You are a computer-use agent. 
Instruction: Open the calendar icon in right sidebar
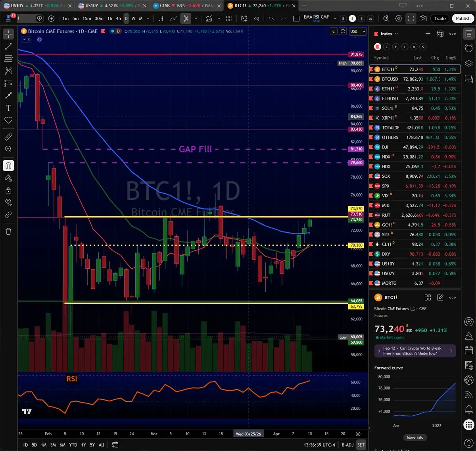click(468, 350)
